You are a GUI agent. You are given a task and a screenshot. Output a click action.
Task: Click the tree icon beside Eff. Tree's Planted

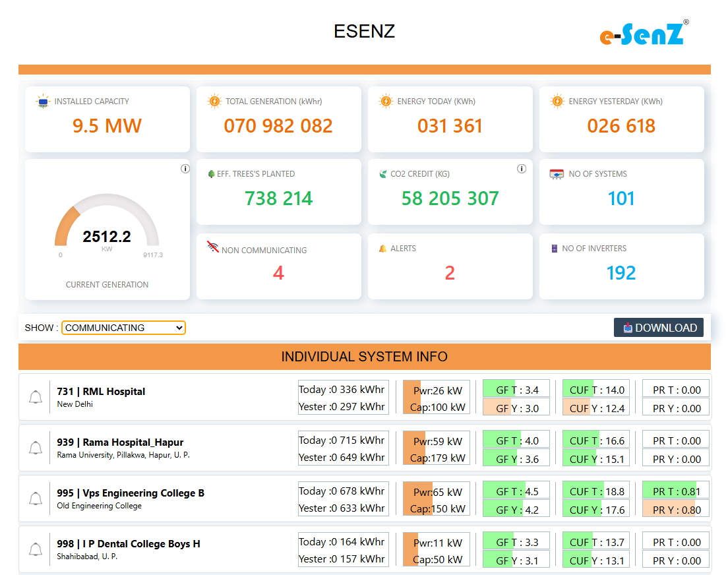[x=211, y=174]
